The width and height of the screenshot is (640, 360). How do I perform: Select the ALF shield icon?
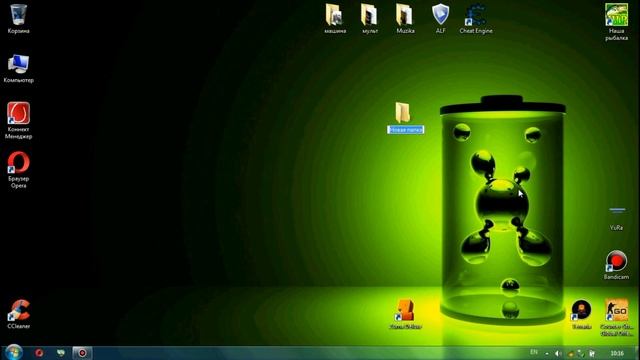440,19
